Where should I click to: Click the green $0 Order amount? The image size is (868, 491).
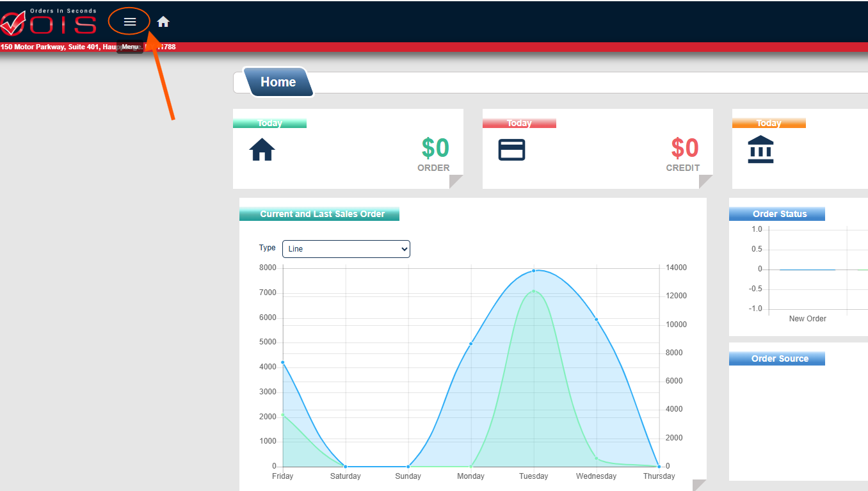435,149
